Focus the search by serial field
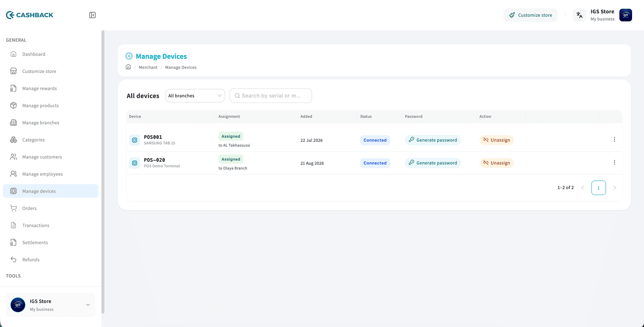The height and width of the screenshot is (327, 644). 270,96
